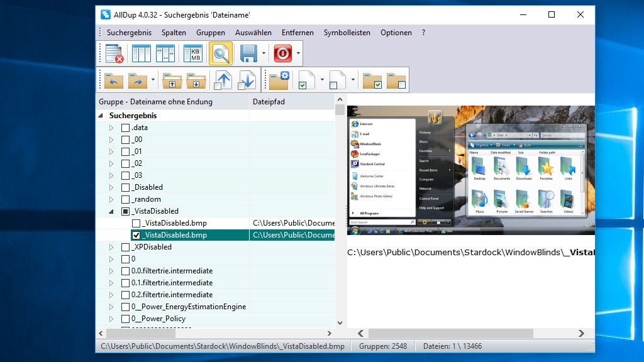
Task: Open the Gruppen menu
Action: tap(211, 33)
